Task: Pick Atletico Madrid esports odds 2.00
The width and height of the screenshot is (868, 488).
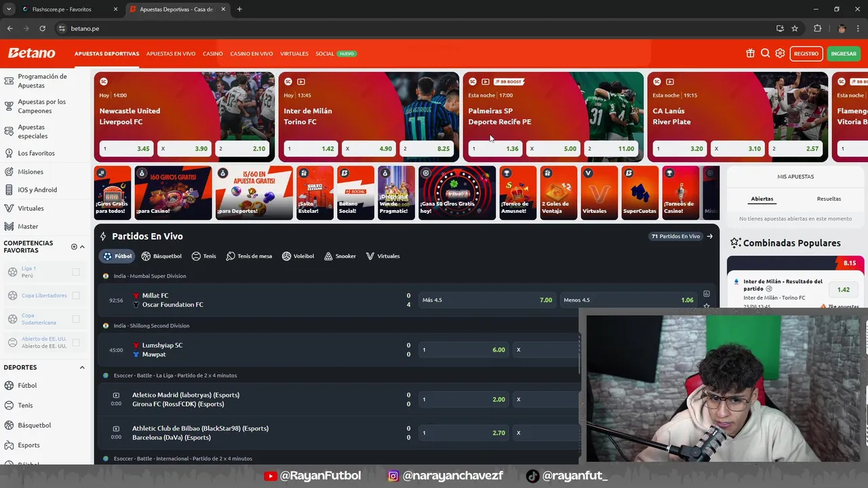Action: pos(464,399)
